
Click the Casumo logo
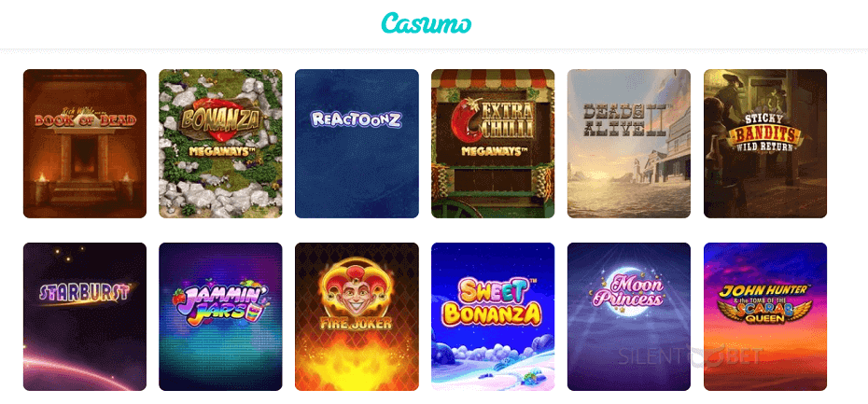click(x=427, y=23)
